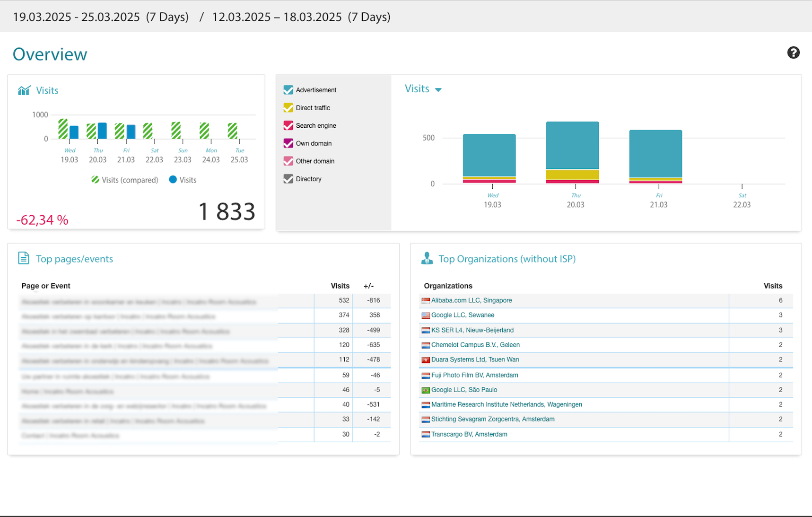Toggle the Search engine checkbox
812x517 pixels.
coord(288,125)
